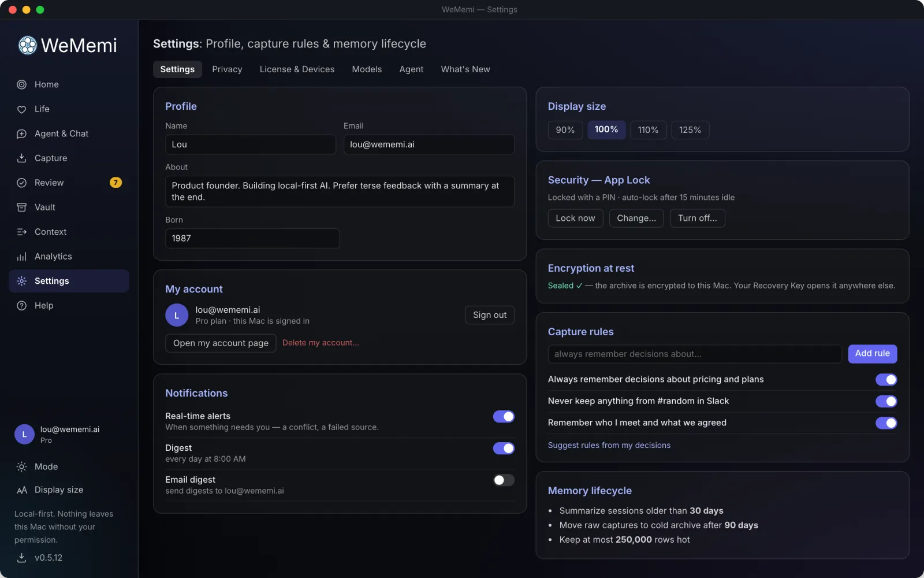
Task: Click Turn off... app lock button
Action: pyautogui.click(x=697, y=218)
